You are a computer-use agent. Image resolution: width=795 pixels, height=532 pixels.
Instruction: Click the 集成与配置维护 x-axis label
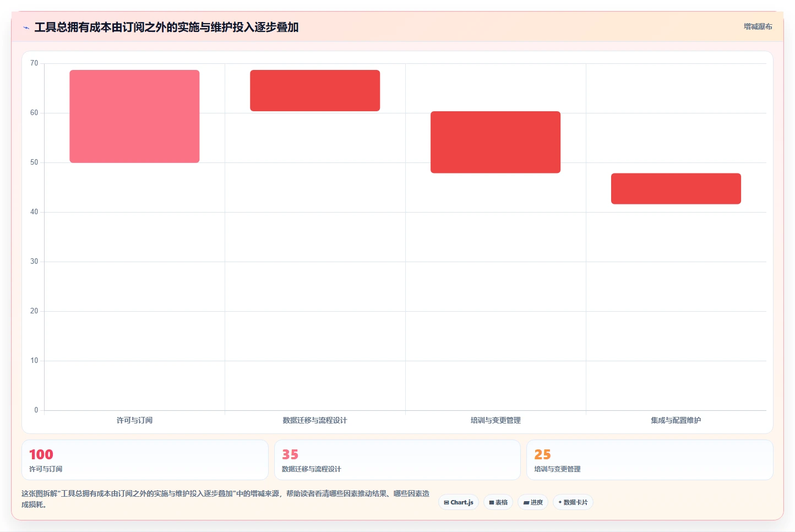(676, 420)
